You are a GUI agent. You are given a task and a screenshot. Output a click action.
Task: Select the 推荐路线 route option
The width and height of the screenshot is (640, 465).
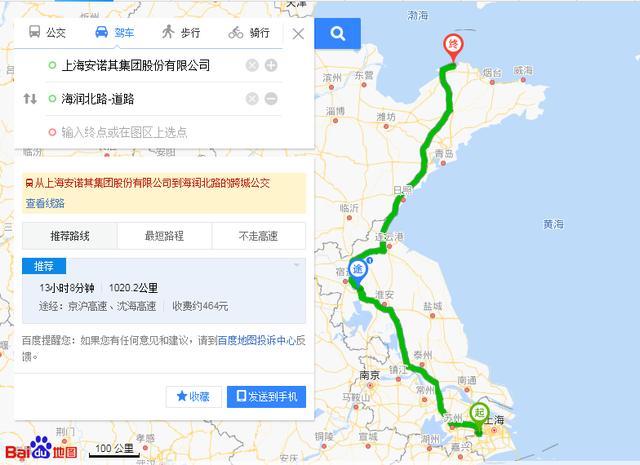pyautogui.click(x=70, y=236)
